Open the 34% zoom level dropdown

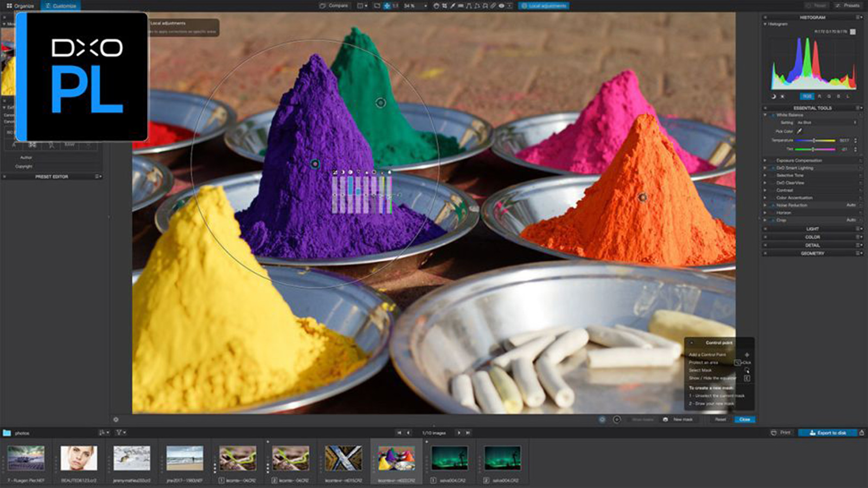414,5
